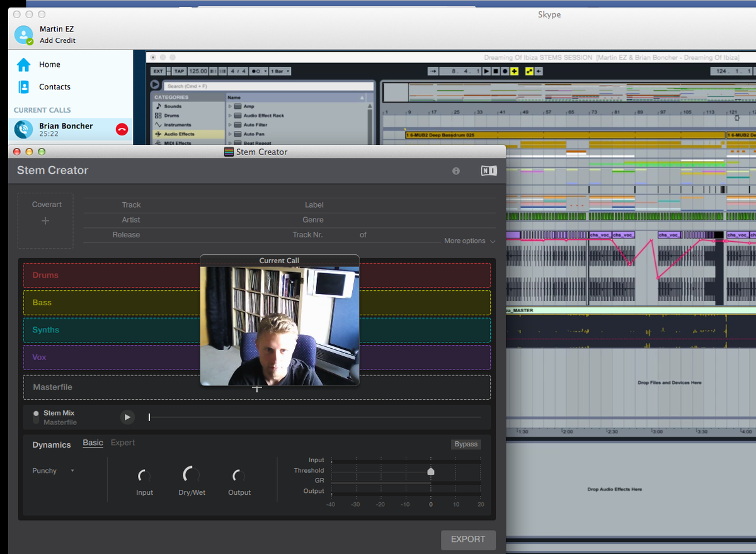Screen dimensions: 756x554
Task: Toggle the Ableton metronome
Action: [x=256, y=71]
